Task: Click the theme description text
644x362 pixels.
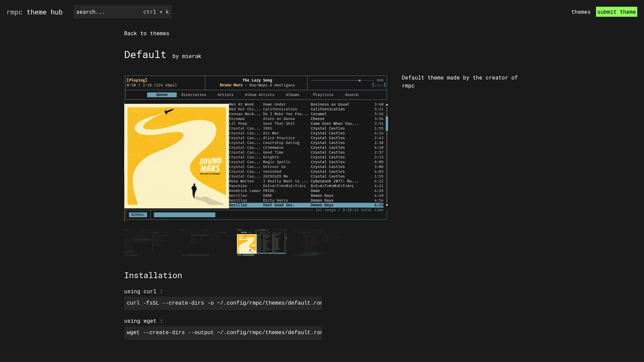Action: [x=459, y=82]
